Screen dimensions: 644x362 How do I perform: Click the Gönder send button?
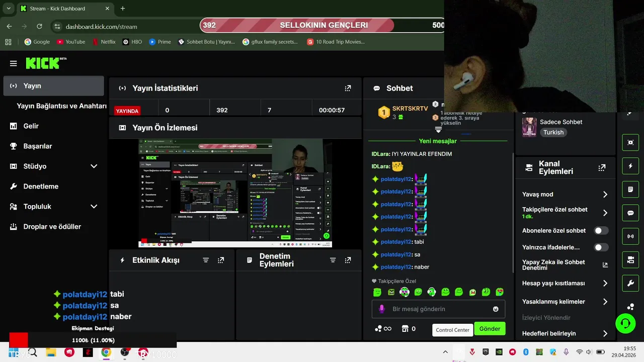point(490,329)
